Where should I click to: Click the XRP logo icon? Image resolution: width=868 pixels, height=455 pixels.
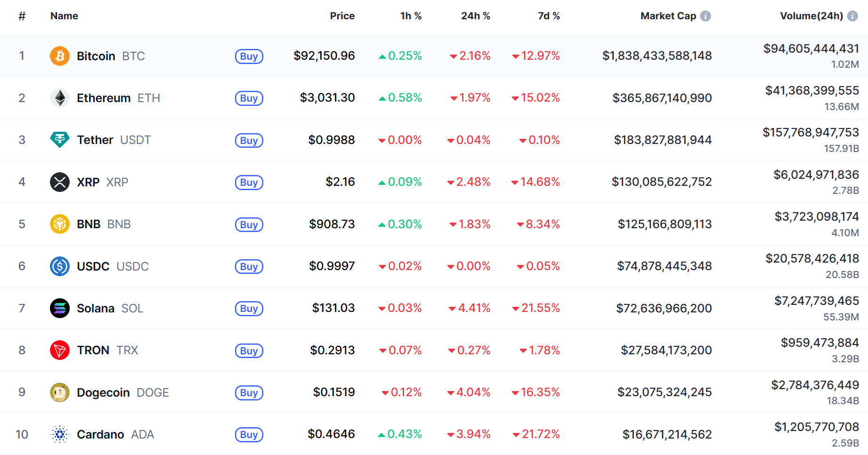[x=60, y=182]
